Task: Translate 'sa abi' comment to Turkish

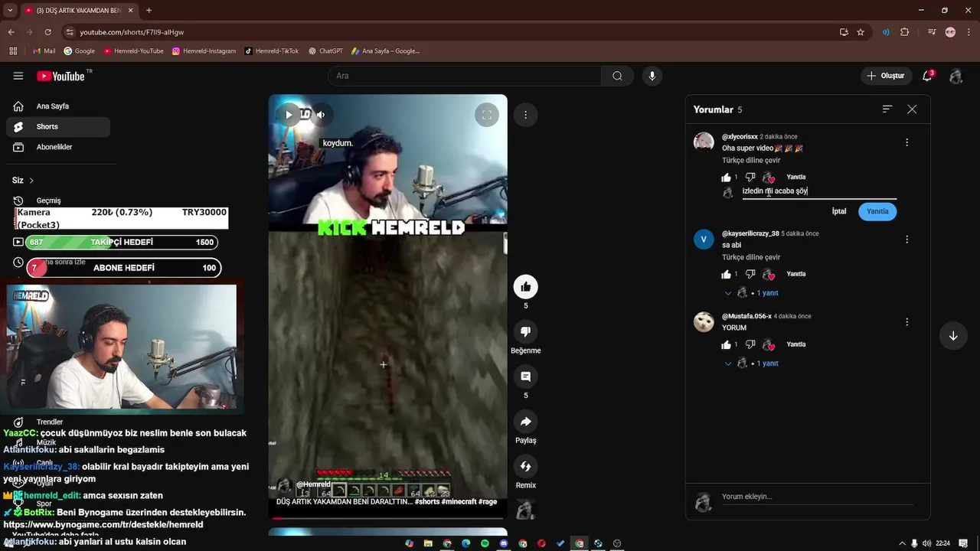Action: pyautogui.click(x=751, y=258)
